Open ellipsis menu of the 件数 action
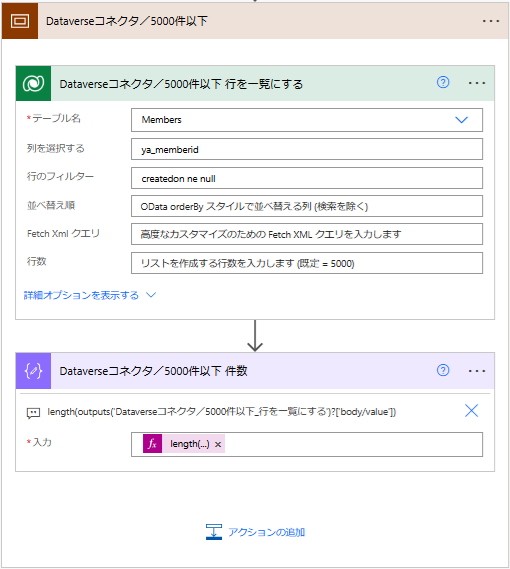 [477, 371]
